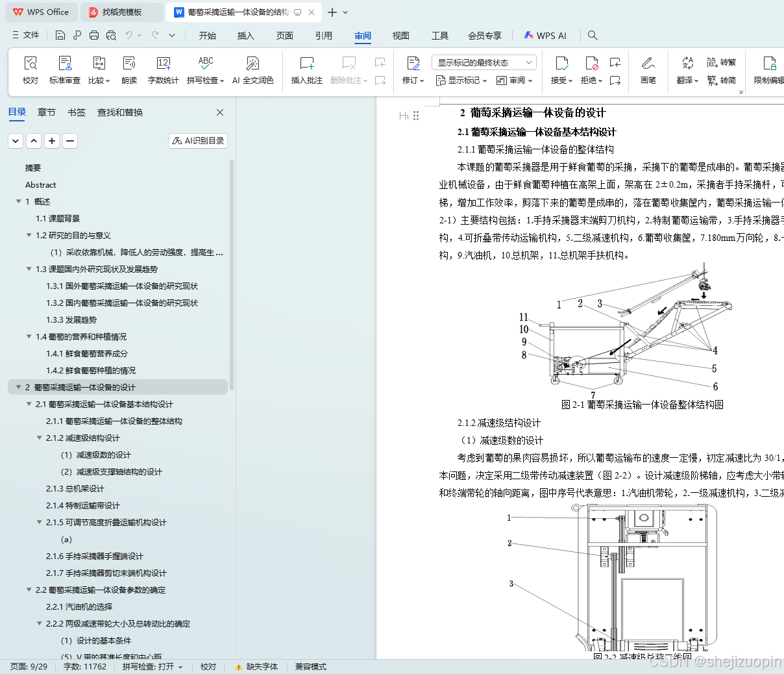Open the 比较 compare tool
The height and width of the screenshot is (674, 784).
(x=99, y=70)
